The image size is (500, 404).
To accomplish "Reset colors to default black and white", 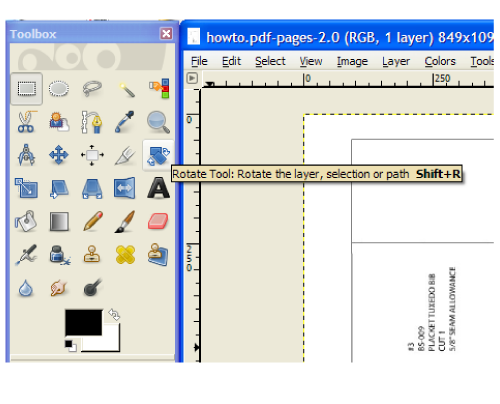I will (x=70, y=346).
